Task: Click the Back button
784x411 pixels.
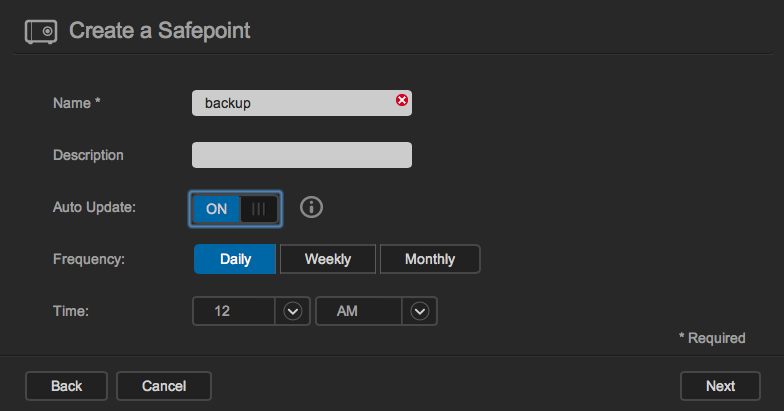Action: (66, 386)
